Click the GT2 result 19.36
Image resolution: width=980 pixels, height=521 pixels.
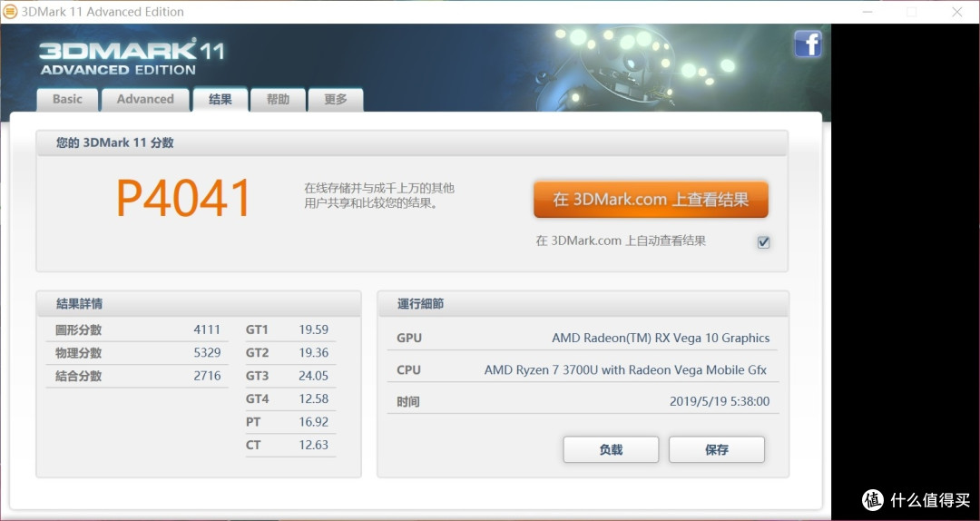coord(313,353)
